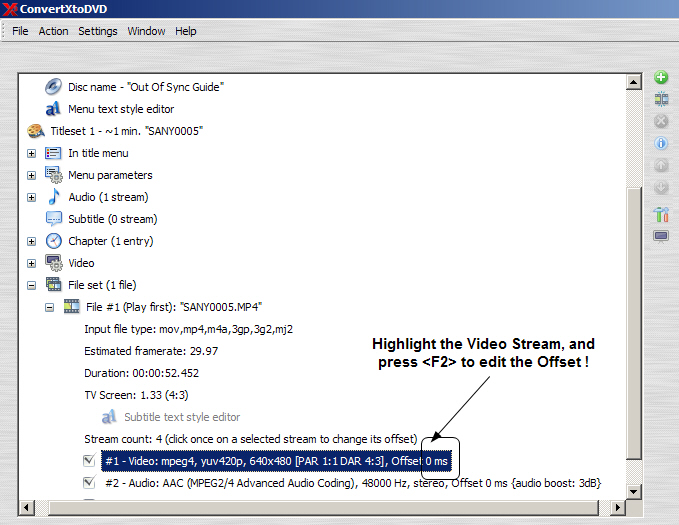Click the gray remove item icon
Viewport: 679px width, 525px height.
pyautogui.click(x=661, y=121)
